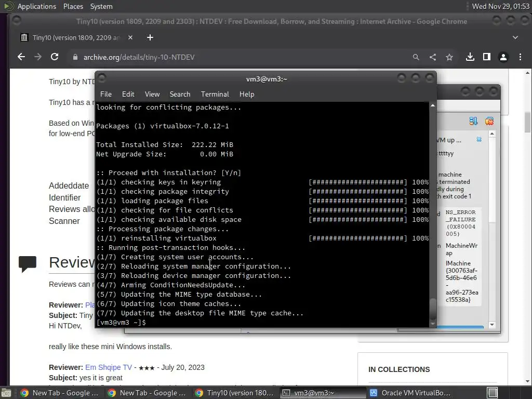Expand the tab search chevron
The image size is (532, 399).
click(515, 37)
